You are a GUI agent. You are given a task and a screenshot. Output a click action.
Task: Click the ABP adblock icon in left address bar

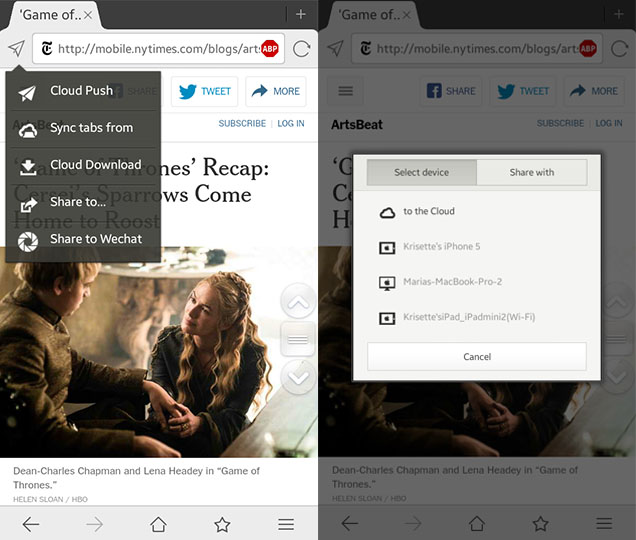pos(269,48)
